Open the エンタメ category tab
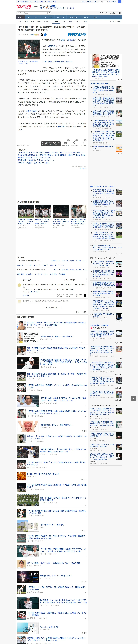Viewport: 138px width, 644px height. pyautogui.click(x=47, y=21)
